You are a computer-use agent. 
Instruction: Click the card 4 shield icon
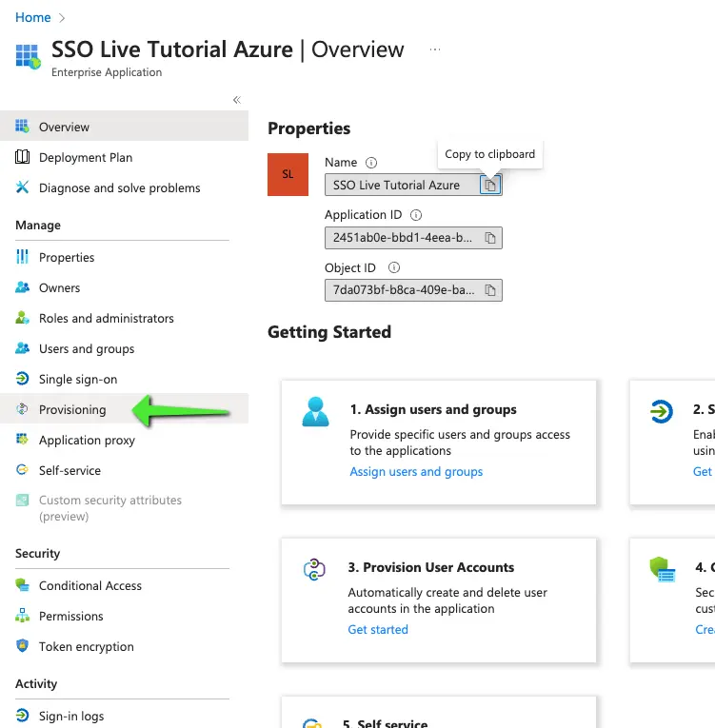[x=662, y=569]
